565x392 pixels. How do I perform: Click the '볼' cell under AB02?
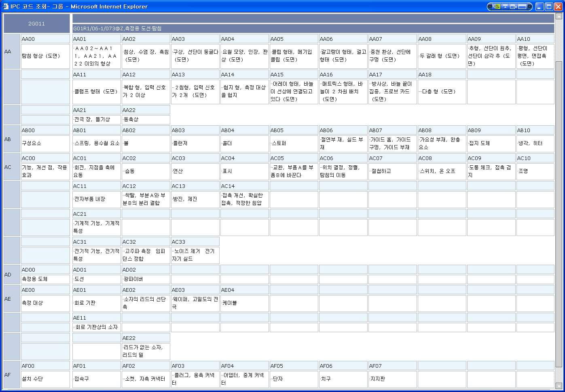click(146, 143)
